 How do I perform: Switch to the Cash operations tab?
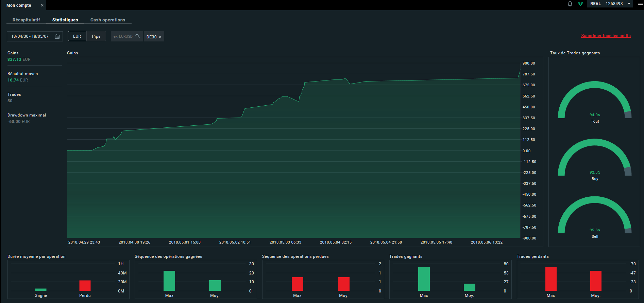point(108,20)
